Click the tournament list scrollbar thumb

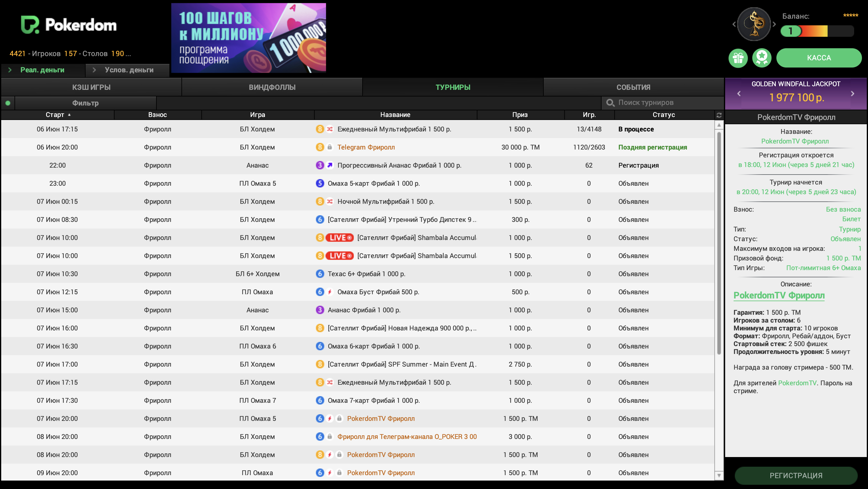[x=719, y=243]
